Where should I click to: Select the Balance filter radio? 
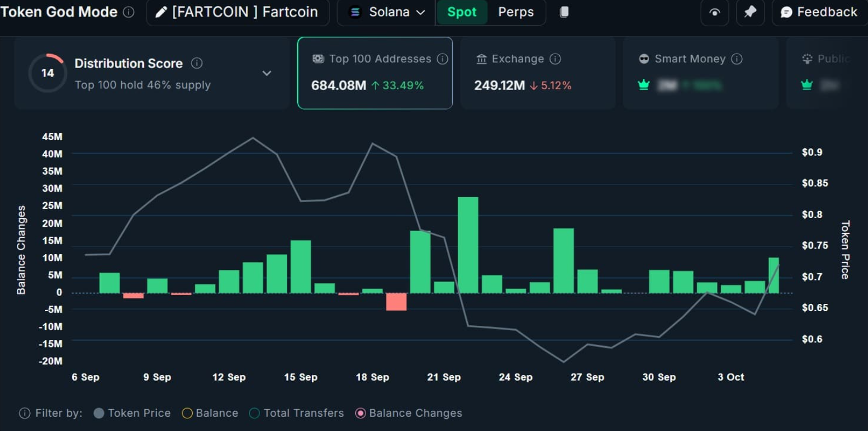187,413
